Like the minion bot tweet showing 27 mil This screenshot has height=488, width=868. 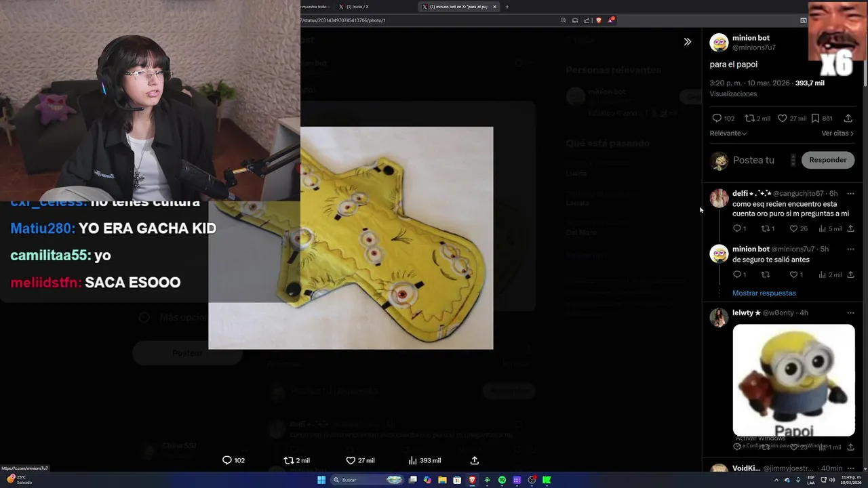[782, 118]
